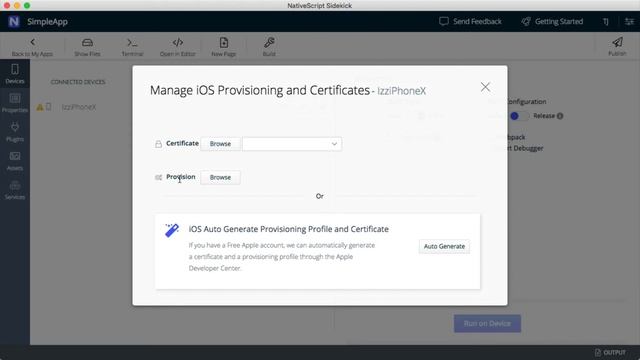Open the Terminal tool
The width and height of the screenshot is (640, 360).
132,47
